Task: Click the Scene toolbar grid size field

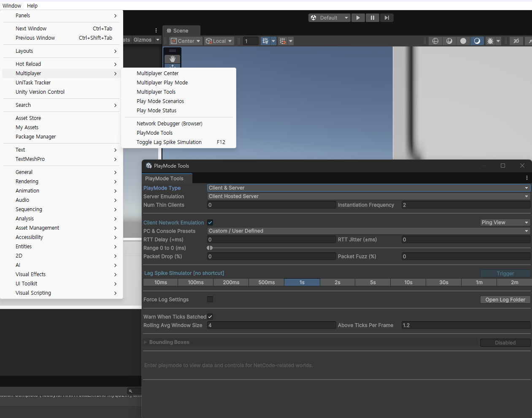Action: pos(251,41)
